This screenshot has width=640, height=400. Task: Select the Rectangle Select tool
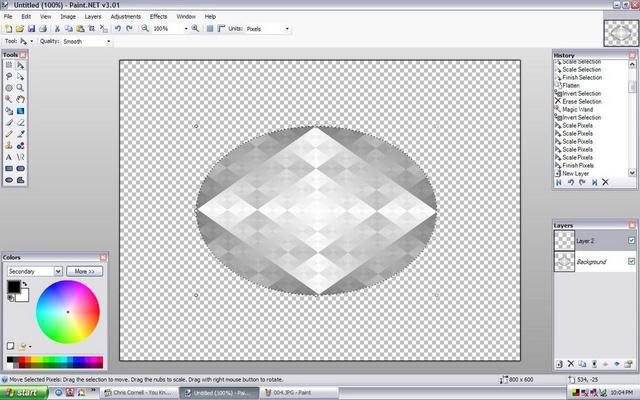[9, 65]
